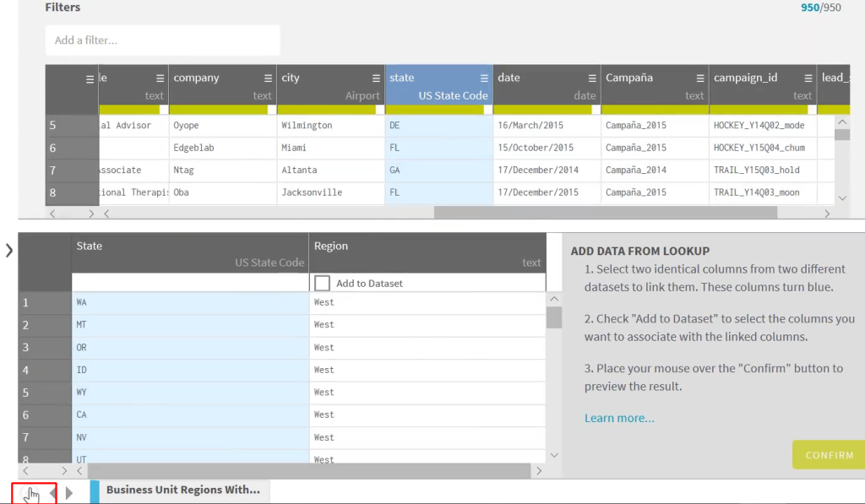
Task: Switch to Business Unit Regions tab
Action: (182, 490)
